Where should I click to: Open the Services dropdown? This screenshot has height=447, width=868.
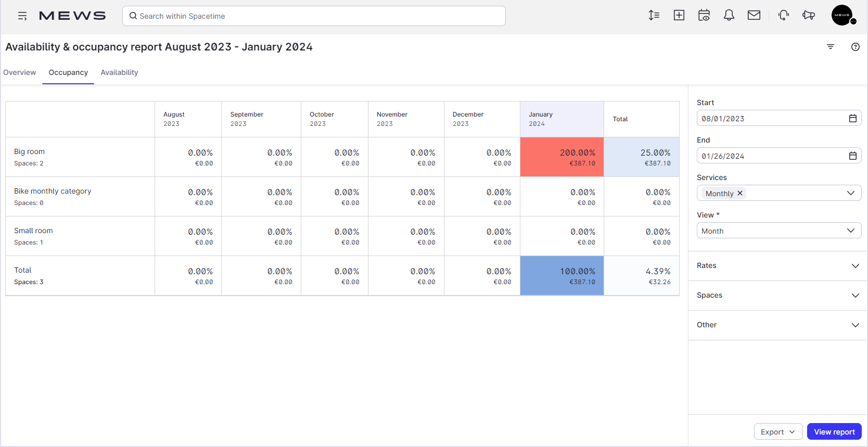point(850,194)
